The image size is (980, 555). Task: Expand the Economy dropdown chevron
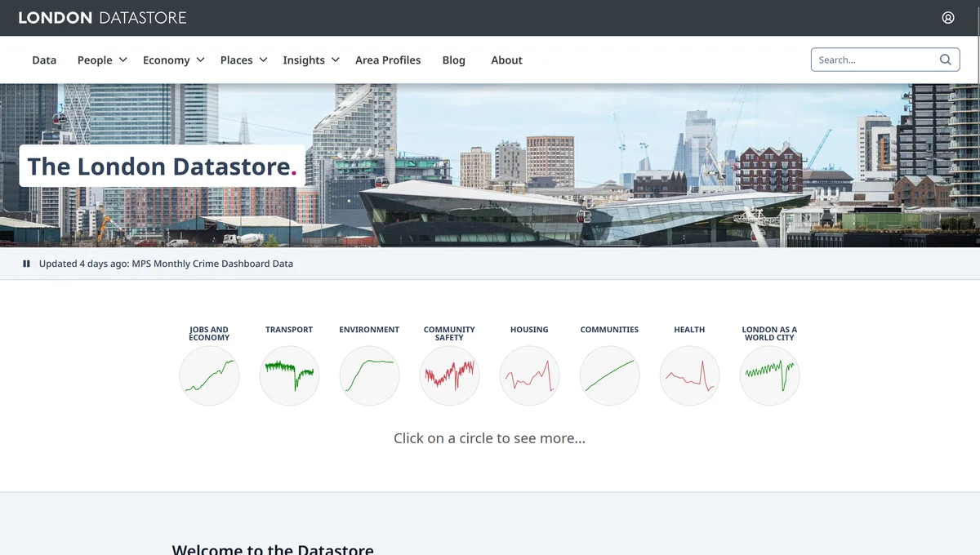click(200, 60)
